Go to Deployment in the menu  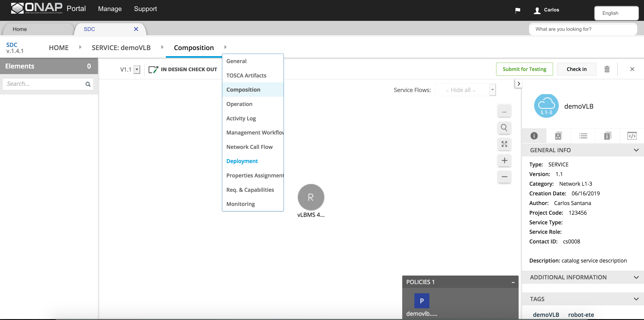pyautogui.click(x=253, y=161)
